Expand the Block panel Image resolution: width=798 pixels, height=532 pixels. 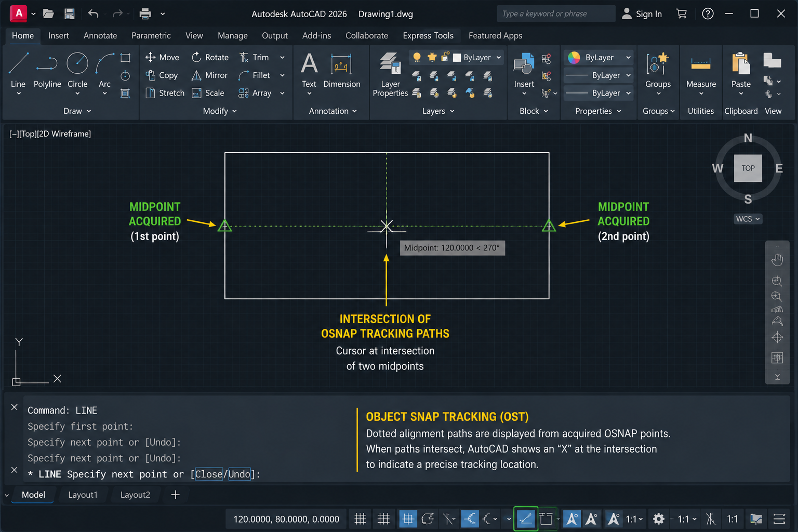(x=534, y=111)
